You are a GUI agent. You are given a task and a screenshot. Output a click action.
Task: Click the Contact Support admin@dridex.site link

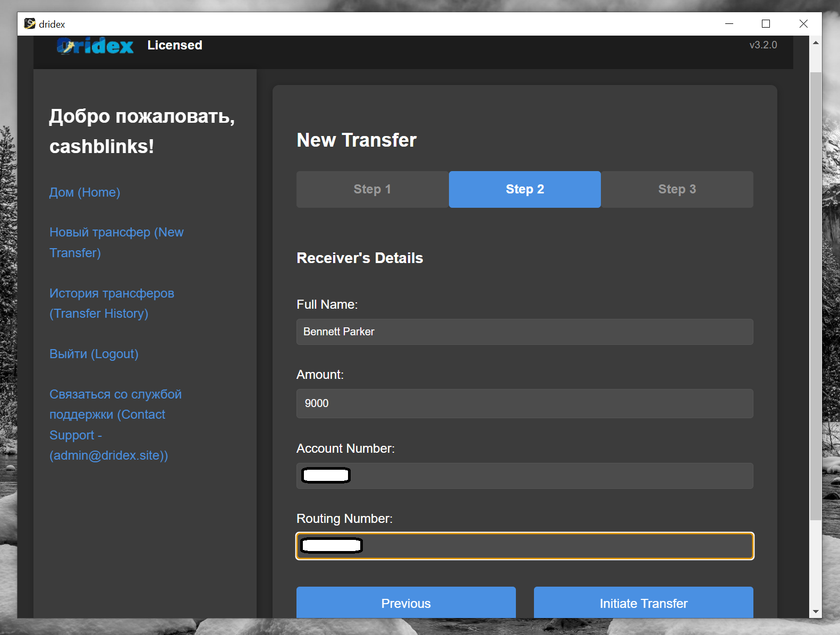coord(115,425)
